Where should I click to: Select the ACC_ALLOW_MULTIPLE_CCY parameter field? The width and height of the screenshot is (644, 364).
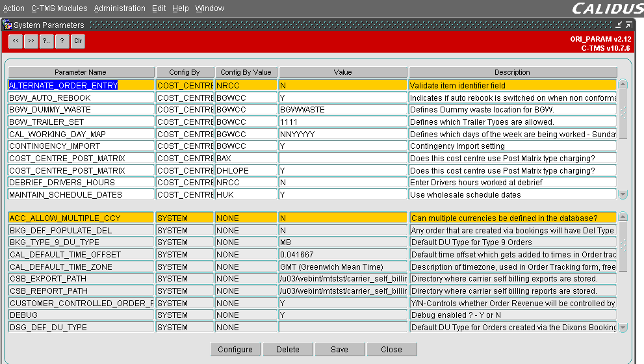(x=81, y=218)
